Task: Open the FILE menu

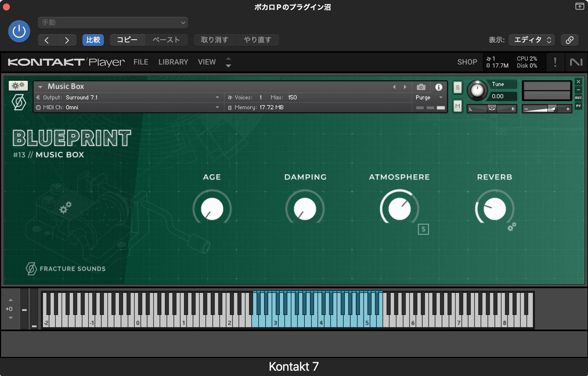Action: click(141, 62)
